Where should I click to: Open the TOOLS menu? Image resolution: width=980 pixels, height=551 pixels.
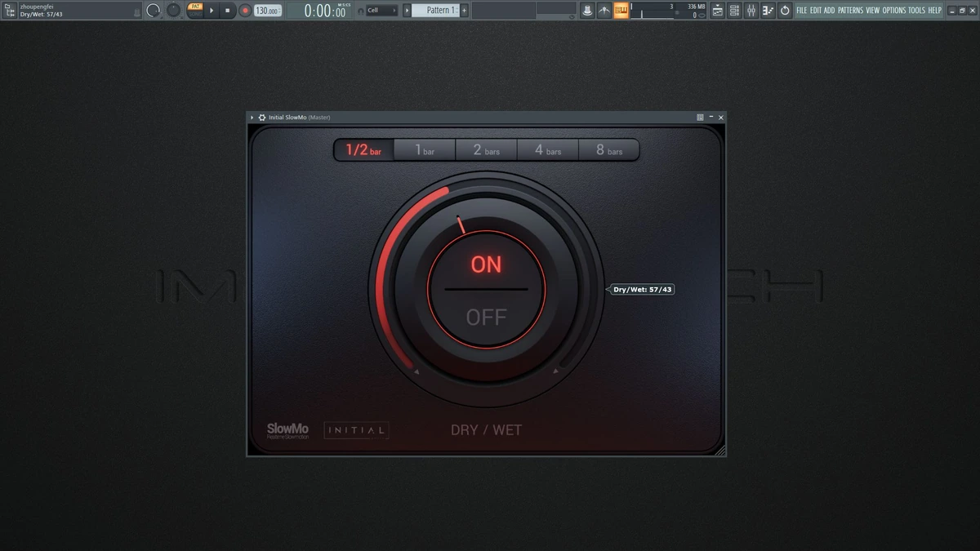coord(916,11)
